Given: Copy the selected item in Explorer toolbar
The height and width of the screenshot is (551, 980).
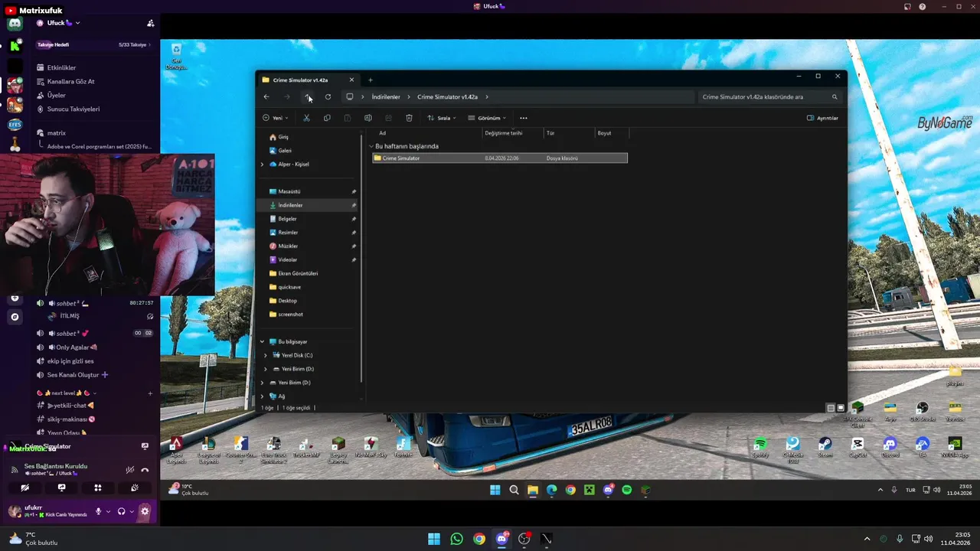Looking at the screenshot, I should pyautogui.click(x=327, y=118).
